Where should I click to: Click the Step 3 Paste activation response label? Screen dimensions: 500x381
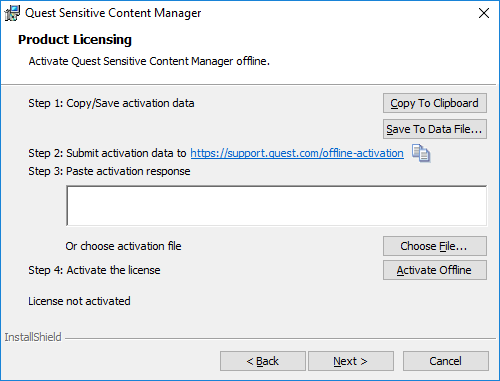[109, 171]
